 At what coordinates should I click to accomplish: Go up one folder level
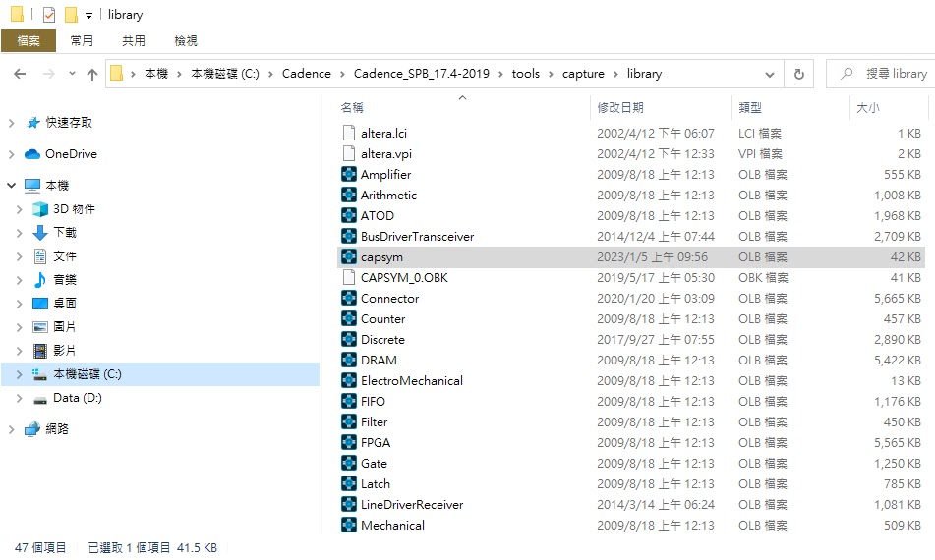pos(91,74)
